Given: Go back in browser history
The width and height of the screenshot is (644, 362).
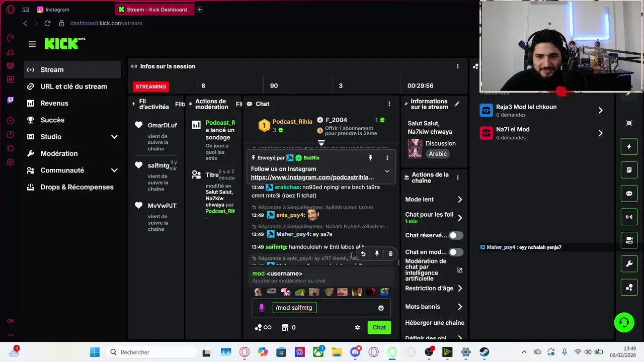Looking at the screenshot, I should coord(25,23).
